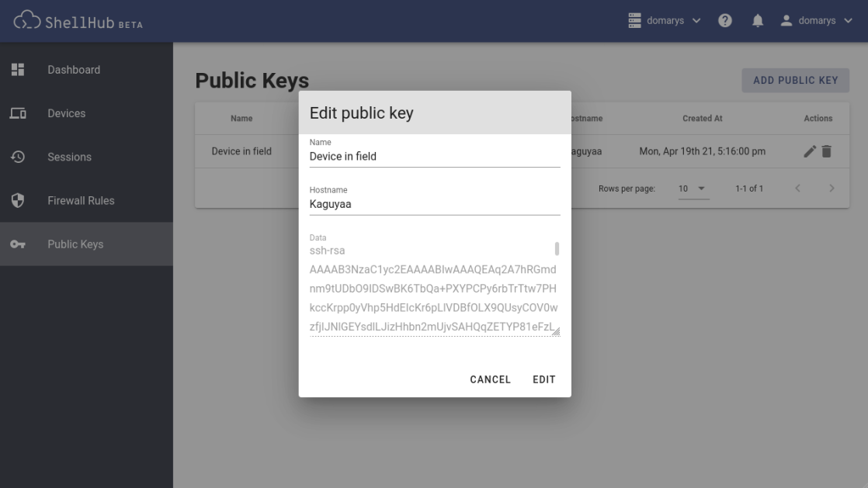Click the next page pagination arrow
This screenshot has height=488, width=868.
[832, 188]
